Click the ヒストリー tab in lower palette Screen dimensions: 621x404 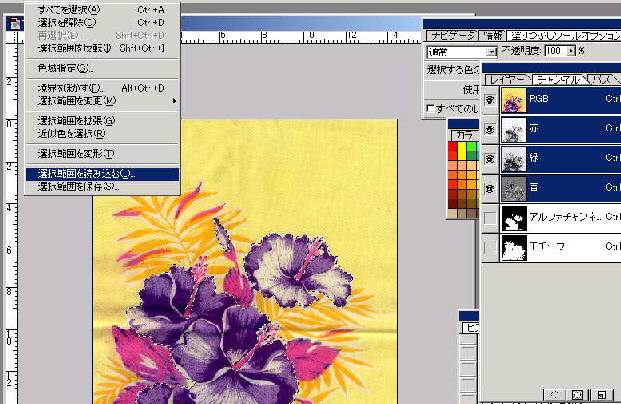[471, 328]
